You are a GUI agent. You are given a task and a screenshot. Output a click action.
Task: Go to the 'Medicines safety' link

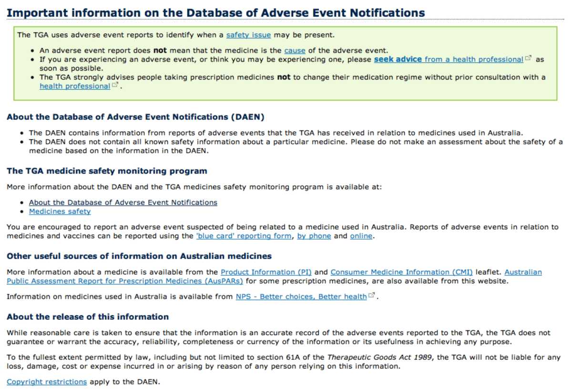coord(60,211)
